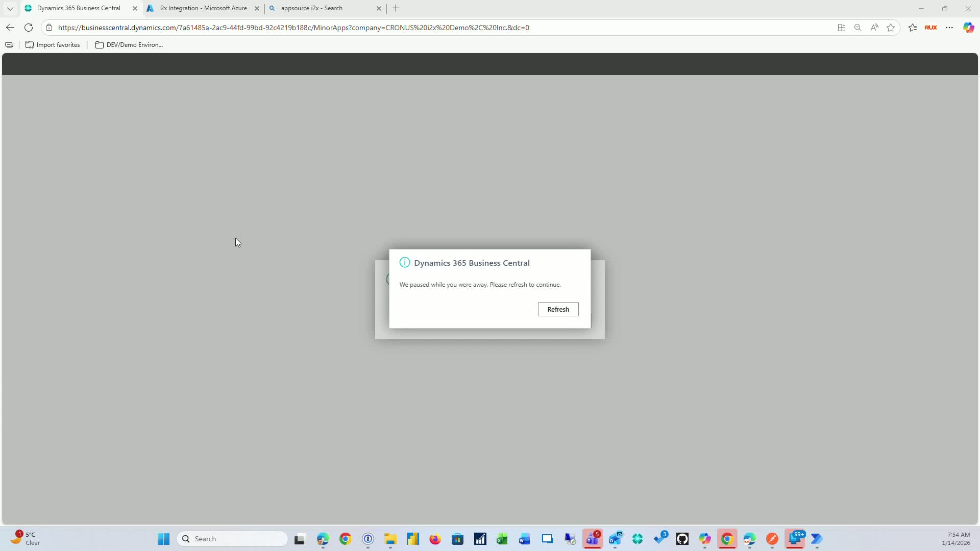Image resolution: width=980 pixels, height=551 pixels.
Task: Open the DEV/Demo Environ favorites folder
Action: [x=129, y=45]
